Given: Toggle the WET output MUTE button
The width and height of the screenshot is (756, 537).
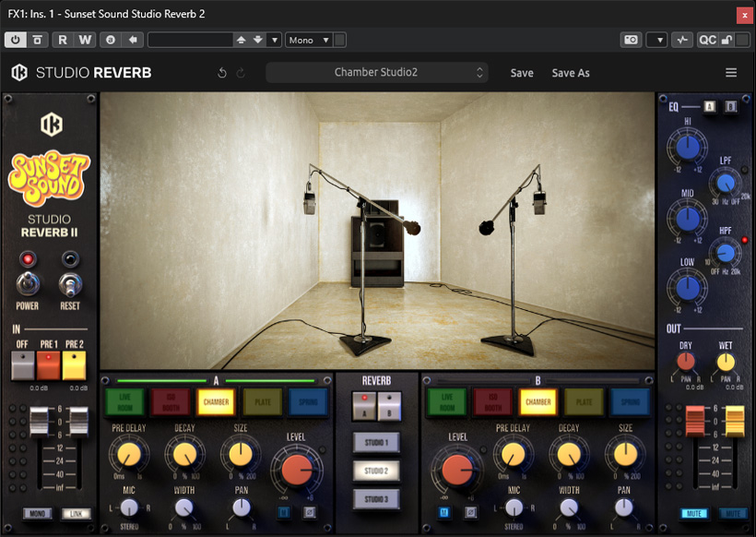Looking at the screenshot, I should click(733, 513).
